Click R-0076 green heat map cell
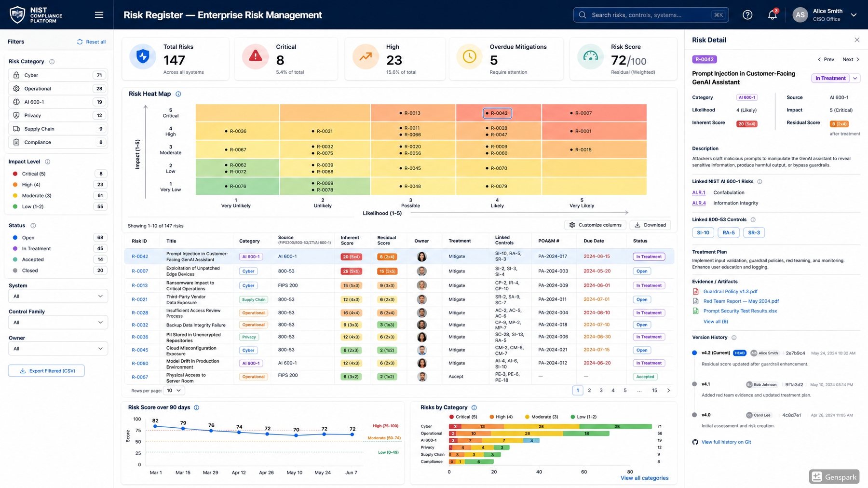Viewport: 868px width, 488px height. 237,186
